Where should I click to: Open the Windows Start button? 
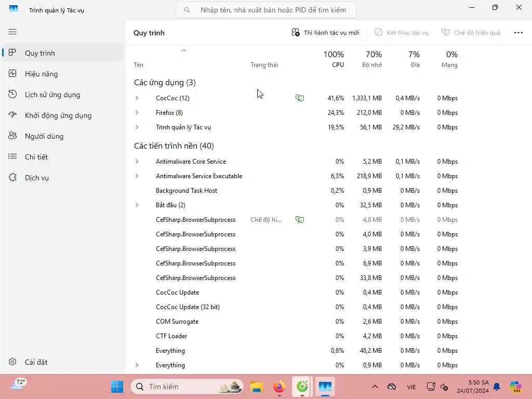117,387
